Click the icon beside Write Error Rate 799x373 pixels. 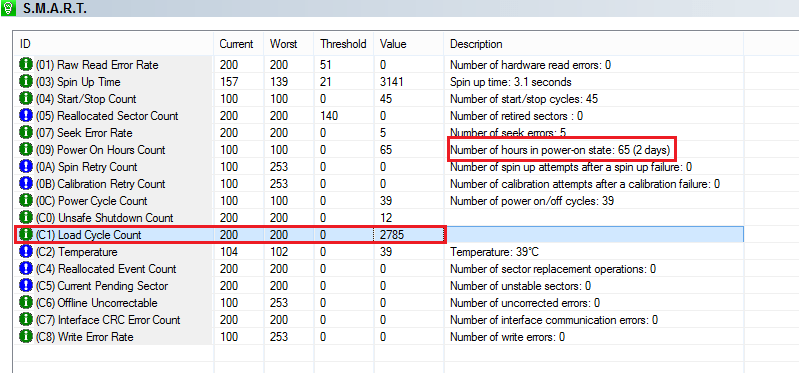25,337
